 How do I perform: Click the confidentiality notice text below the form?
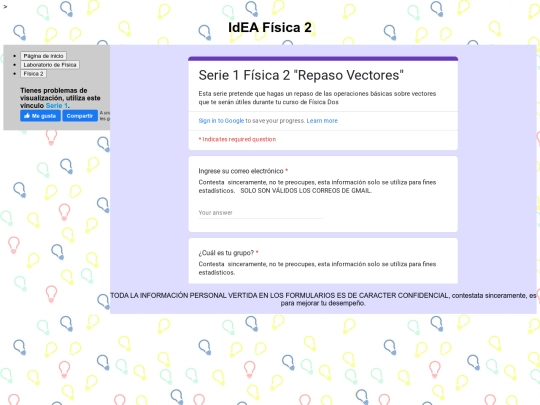click(x=323, y=299)
